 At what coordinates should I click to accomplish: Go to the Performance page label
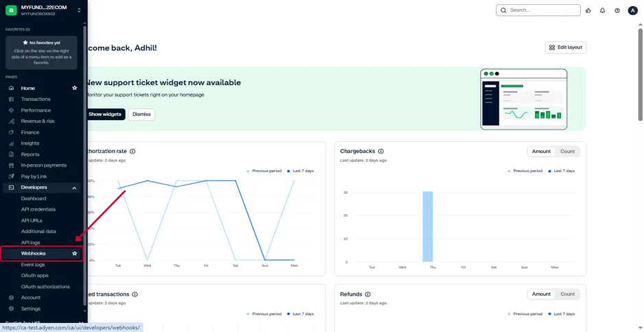[36, 110]
